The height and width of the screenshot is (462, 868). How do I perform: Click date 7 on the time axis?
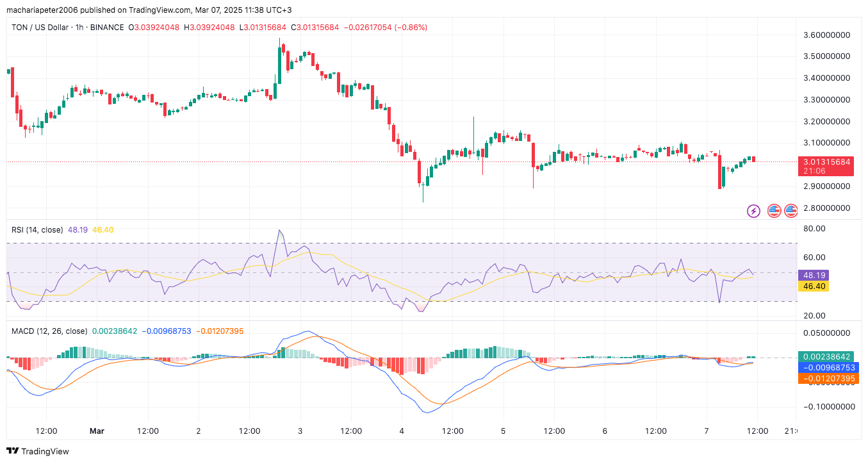point(706,431)
